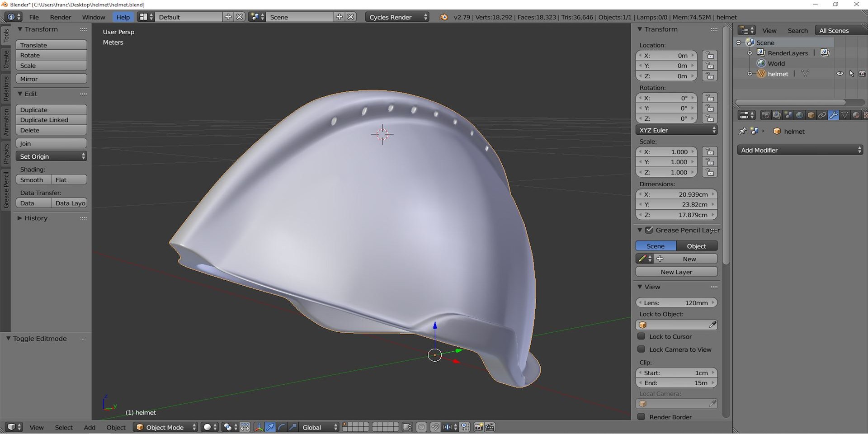Toggle helmet selectability arrow icon
Viewport: 868px width, 434px height.
click(851, 74)
